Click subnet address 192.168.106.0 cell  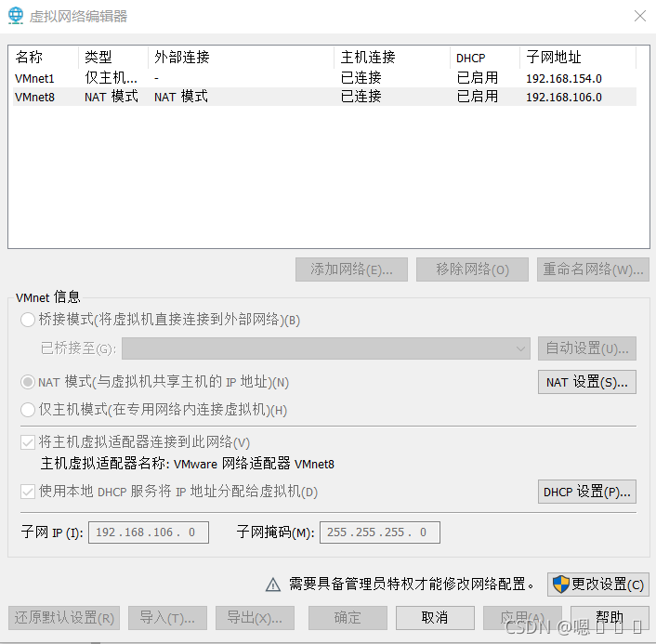(563, 97)
